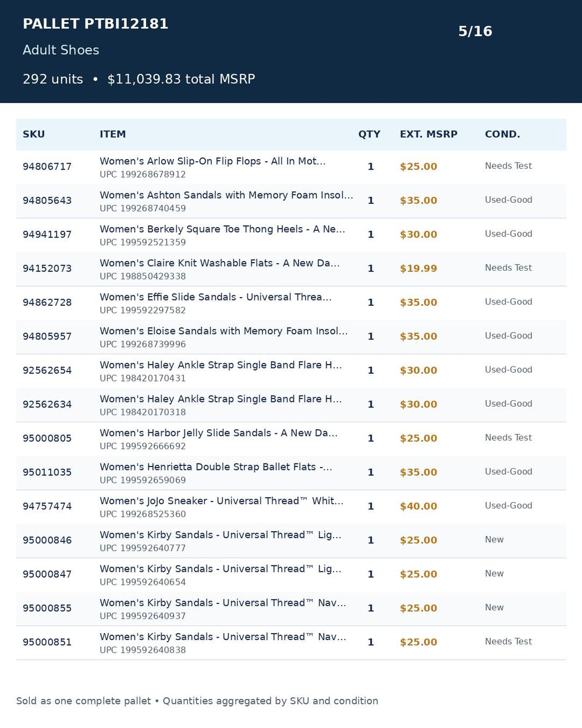Click the 5/16 page indicator
Screen dimensions: 582x728
pyautogui.click(x=475, y=31)
